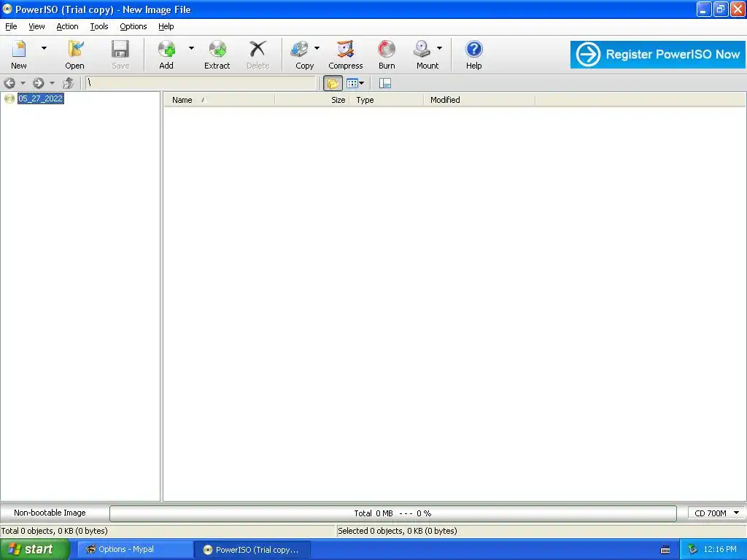The height and width of the screenshot is (560, 747).
Task: Open the dropdown arrow beside New
Action: click(x=44, y=48)
